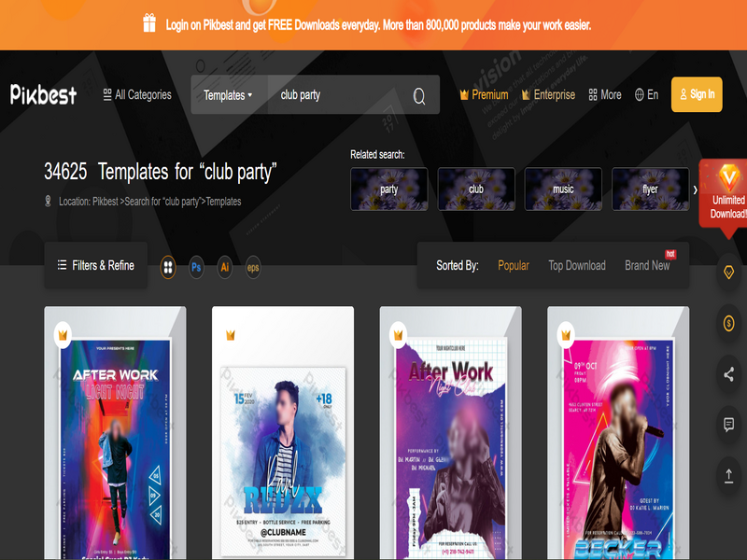The image size is (747, 560).
Task: Click the share sidebar icon
Action: (728, 374)
